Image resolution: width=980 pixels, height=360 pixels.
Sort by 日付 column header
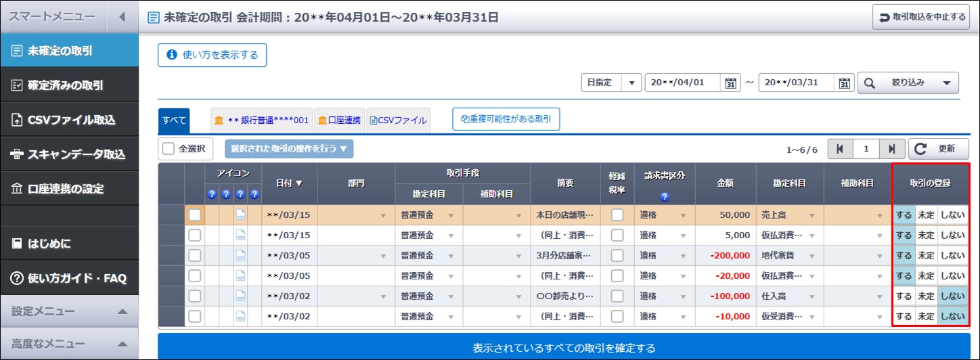click(x=289, y=183)
